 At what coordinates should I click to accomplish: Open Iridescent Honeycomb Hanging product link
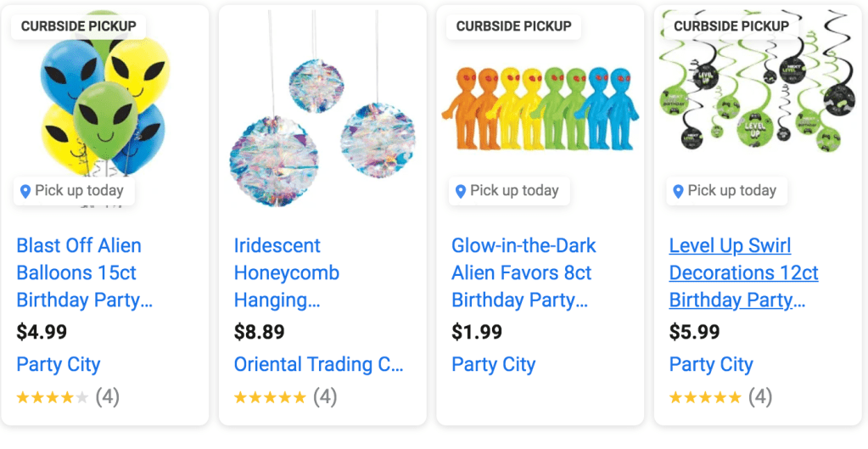click(x=287, y=272)
